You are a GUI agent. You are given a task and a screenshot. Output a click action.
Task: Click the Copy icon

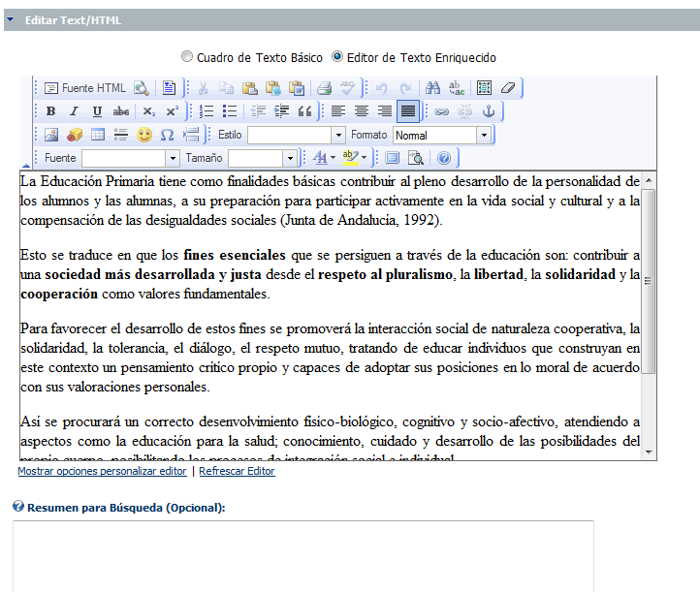pos(226,88)
